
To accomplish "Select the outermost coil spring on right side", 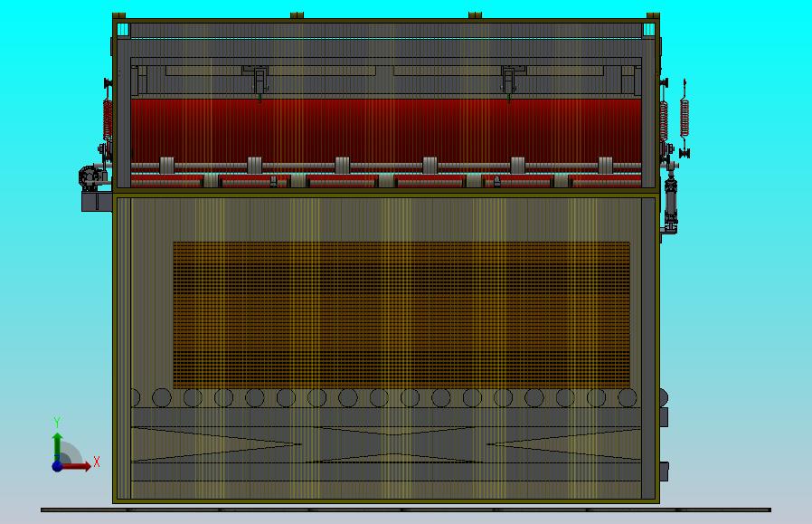I will pyautogui.click(x=685, y=119).
